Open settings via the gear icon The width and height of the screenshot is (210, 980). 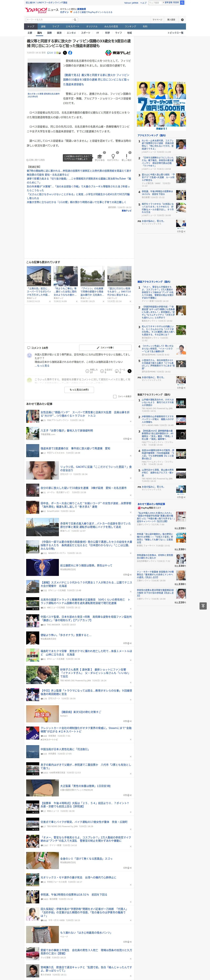[182, 19]
